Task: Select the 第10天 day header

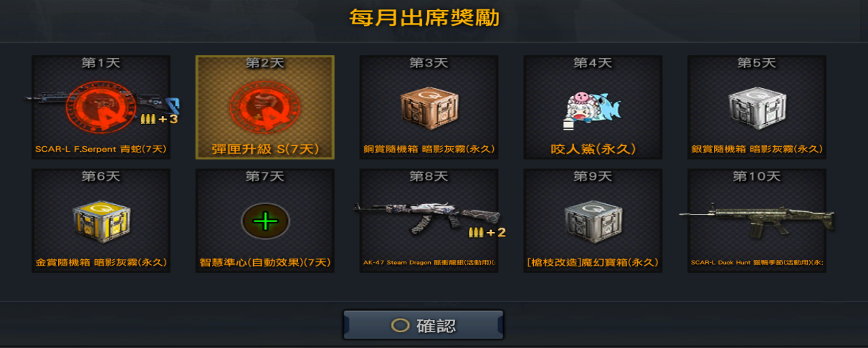Action: [757, 176]
